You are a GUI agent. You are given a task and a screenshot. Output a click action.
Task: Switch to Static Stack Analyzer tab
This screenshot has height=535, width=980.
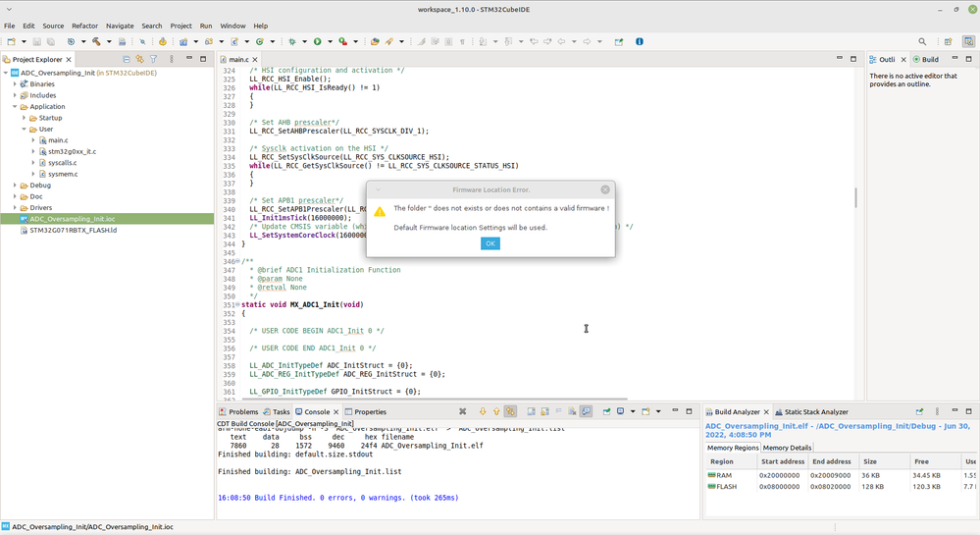tap(814, 412)
